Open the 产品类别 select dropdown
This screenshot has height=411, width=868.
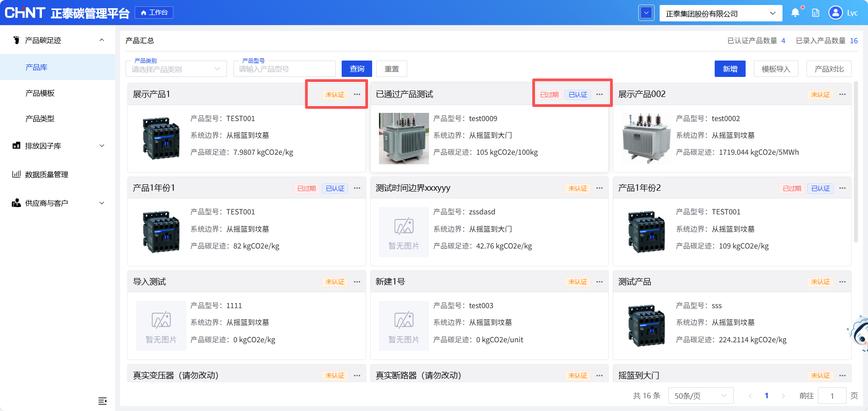point(176,69)
